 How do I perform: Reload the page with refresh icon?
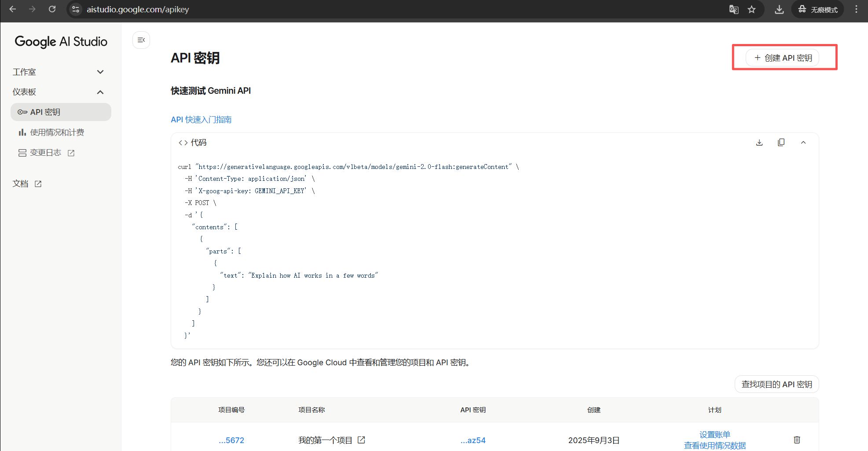point(52,9)
